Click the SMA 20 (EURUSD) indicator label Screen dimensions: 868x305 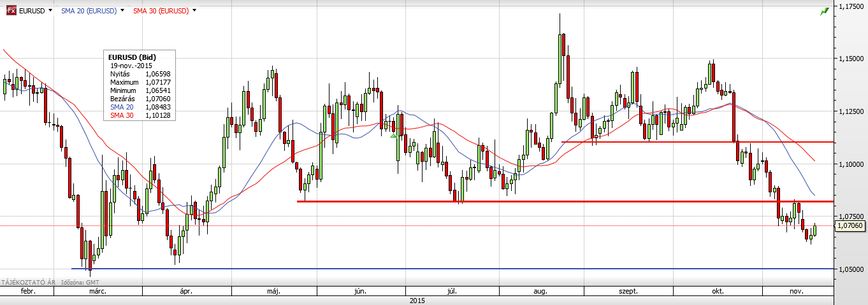pyautogui.click(x=89, y=11)
